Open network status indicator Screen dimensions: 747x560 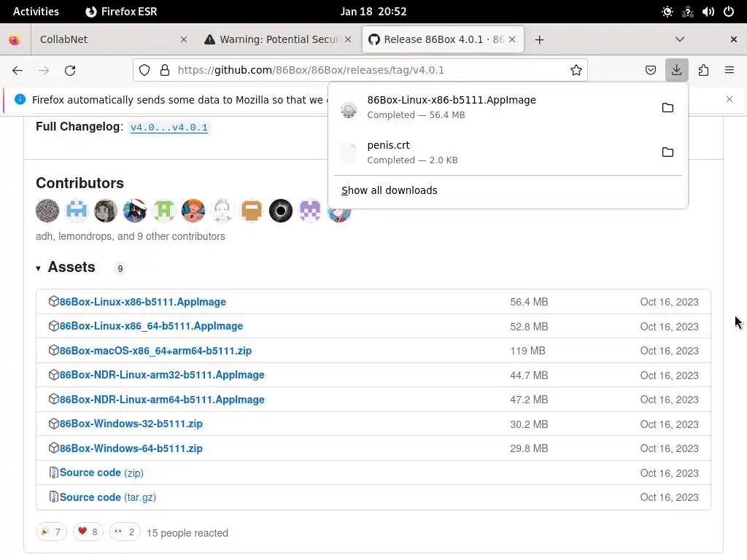pos(687,12)
